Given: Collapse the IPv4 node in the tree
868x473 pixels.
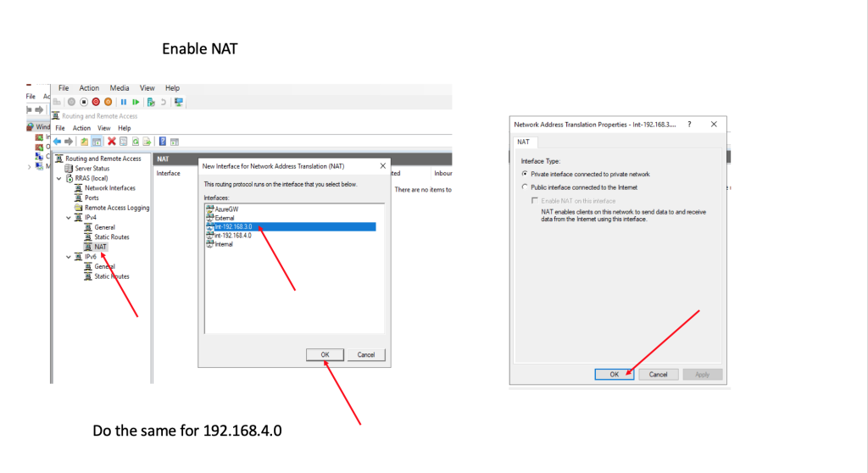Looking at the screenshot, I should (x=69, y=218).
